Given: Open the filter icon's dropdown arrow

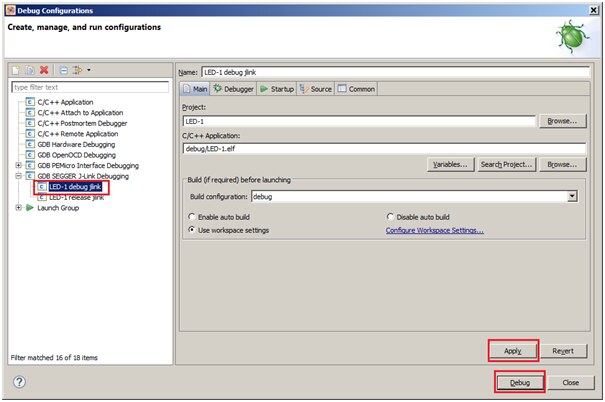Looking at the screenshot, I should 89,70.
